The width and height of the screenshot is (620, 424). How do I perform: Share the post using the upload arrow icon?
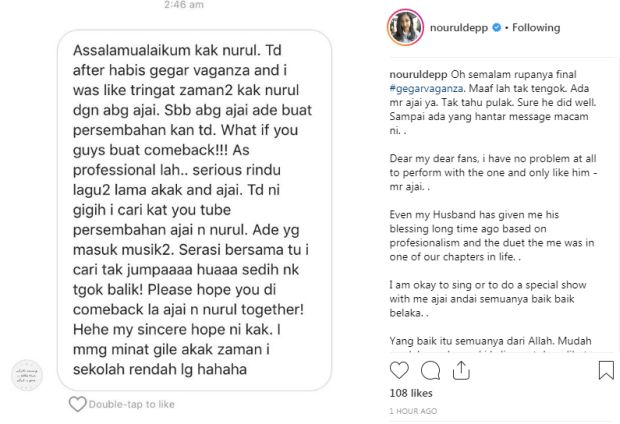click(461, 370)
